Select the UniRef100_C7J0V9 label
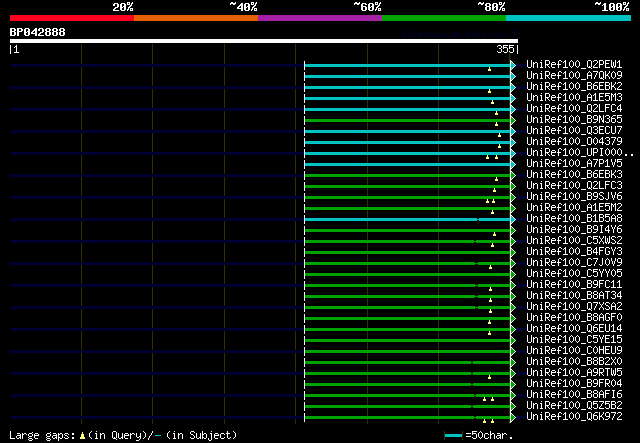This screenshot has width=640, height=443. tap(574, 263)
